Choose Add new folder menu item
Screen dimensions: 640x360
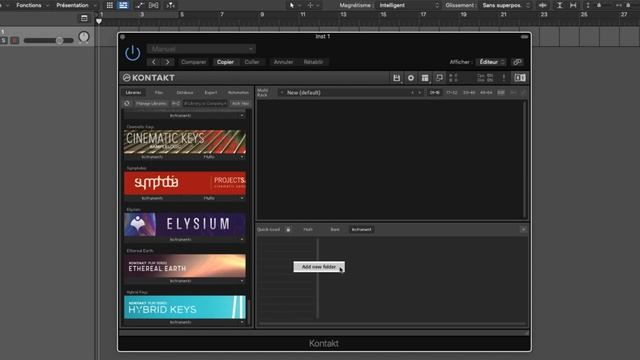tap(319, 267)
